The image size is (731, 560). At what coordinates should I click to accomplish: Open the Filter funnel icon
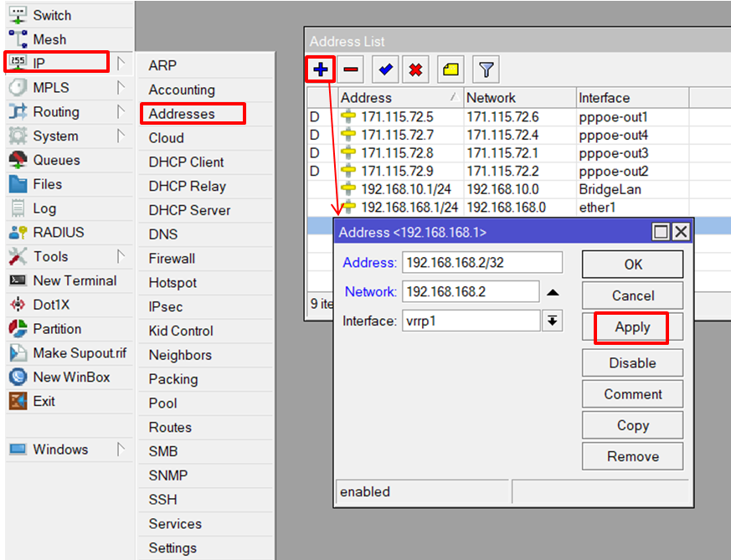pos(486,69)
